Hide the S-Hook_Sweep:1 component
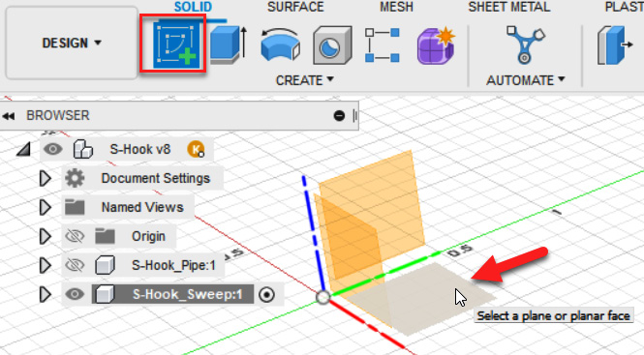Image resolution: width=644 pixels, height=355 pixels. pos(75,294)
